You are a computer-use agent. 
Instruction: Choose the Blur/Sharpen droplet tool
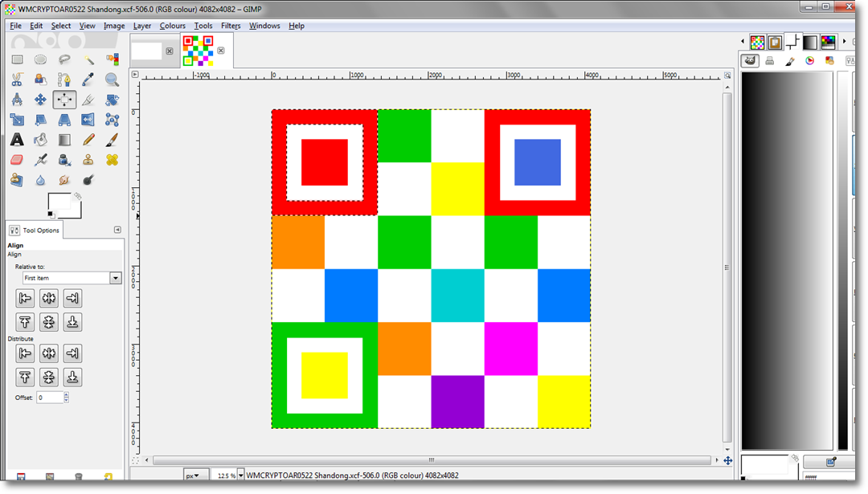[x=40, y=180]
